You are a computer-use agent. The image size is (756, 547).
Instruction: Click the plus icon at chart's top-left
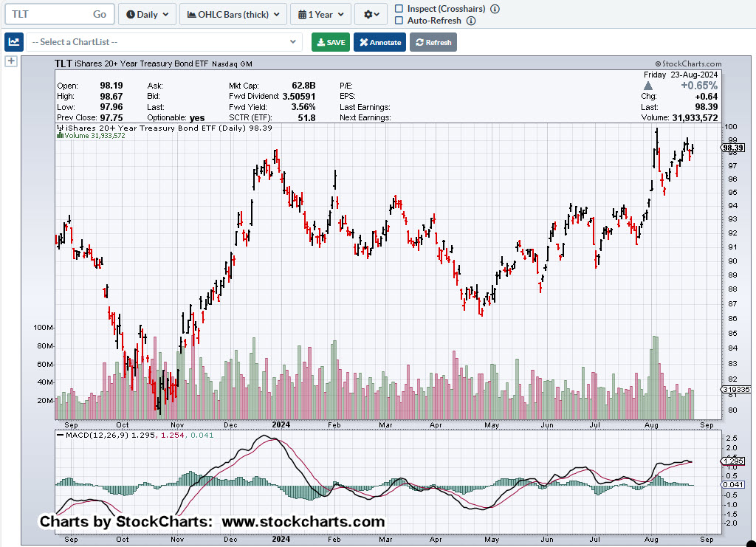[11, 61]
